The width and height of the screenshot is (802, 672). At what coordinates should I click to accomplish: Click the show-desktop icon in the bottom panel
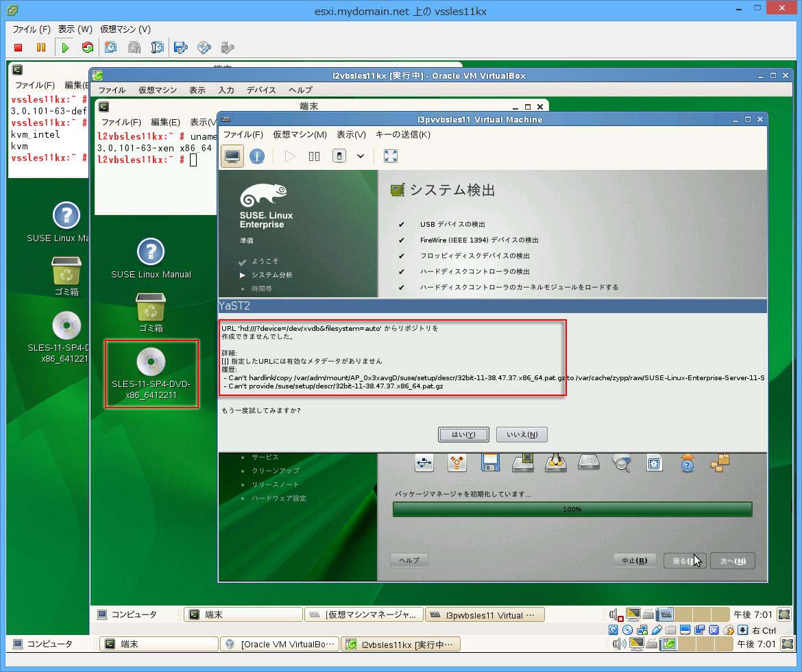(788, 644)
